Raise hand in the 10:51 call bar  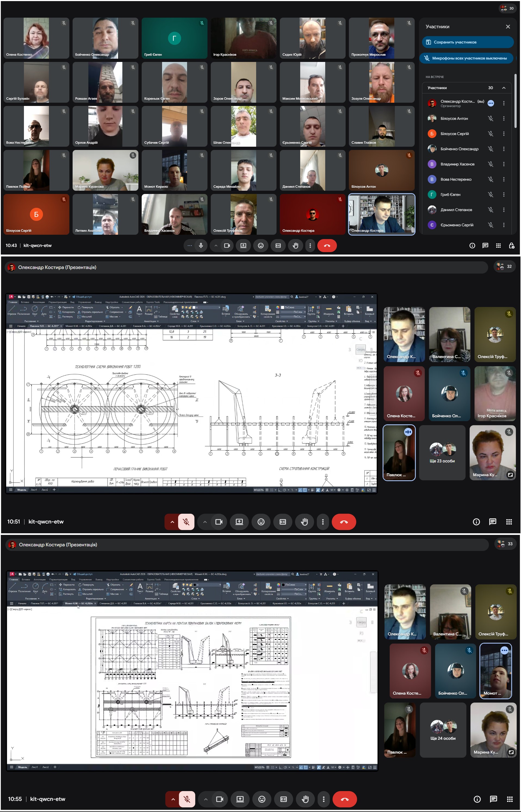[305, 522]
